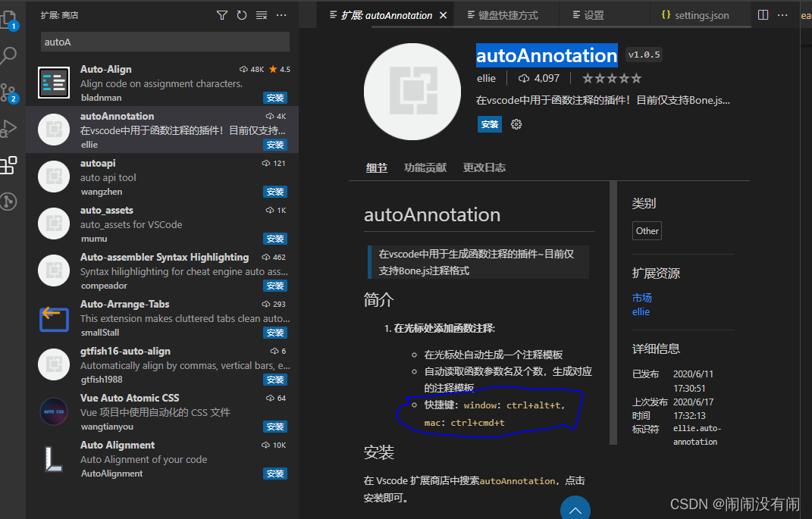Install the Auto-Arrange-Tabs extension
This screenshot has height=519, width=812.
pos(275,333)
